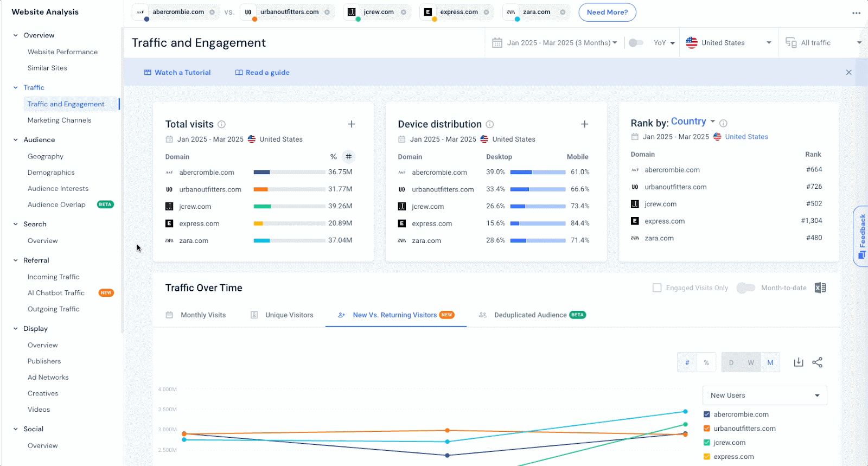Click the sidebar vertical scrollbar
Image resolution: width=868 pixels, height=466 pixels.
[122, 179]
